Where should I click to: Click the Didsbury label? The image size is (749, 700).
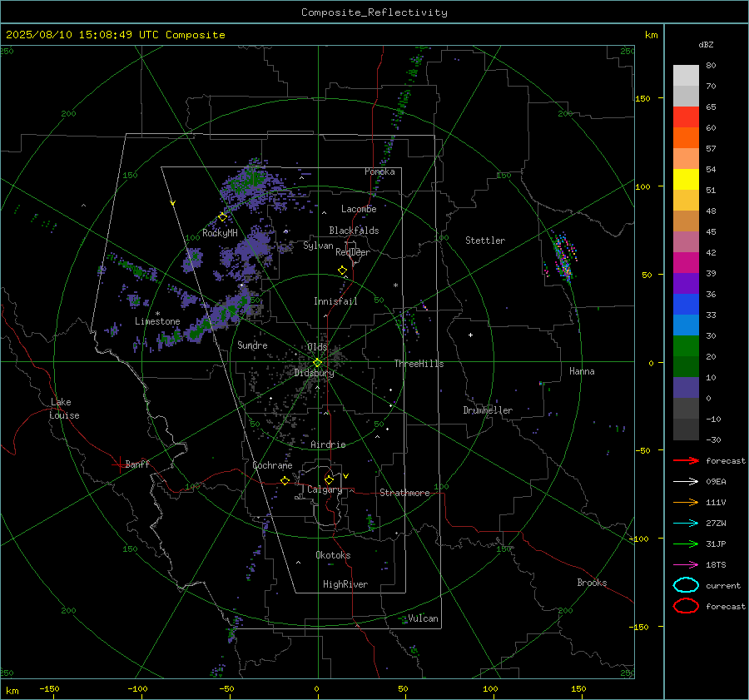pyautogui.click(x=314, y=373)
